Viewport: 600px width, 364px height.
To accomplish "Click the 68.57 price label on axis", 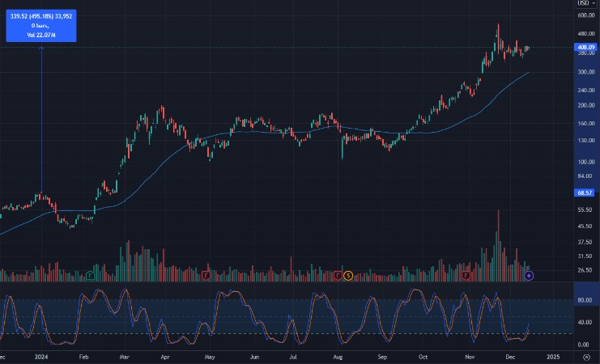I will point(585,193).
